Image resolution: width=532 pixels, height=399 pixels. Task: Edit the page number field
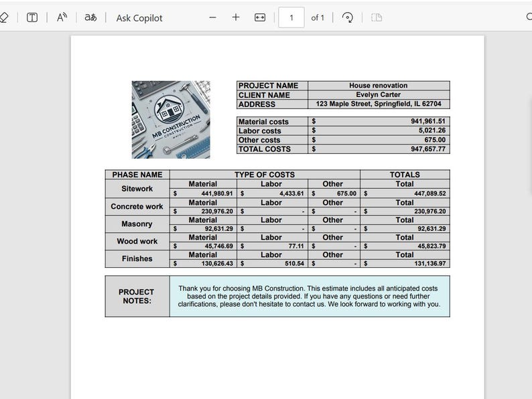tap(291, 17)
